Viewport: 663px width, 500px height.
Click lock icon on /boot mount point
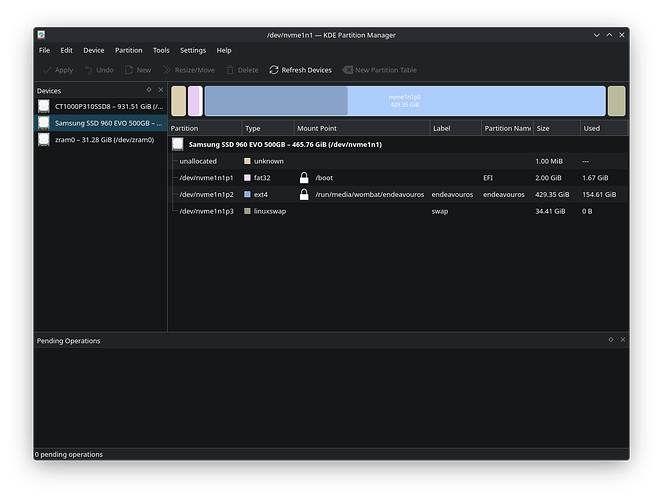click(304, 177)
